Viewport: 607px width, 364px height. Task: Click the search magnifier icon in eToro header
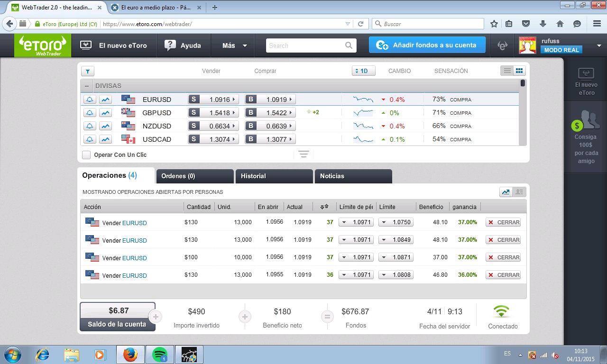349,45
